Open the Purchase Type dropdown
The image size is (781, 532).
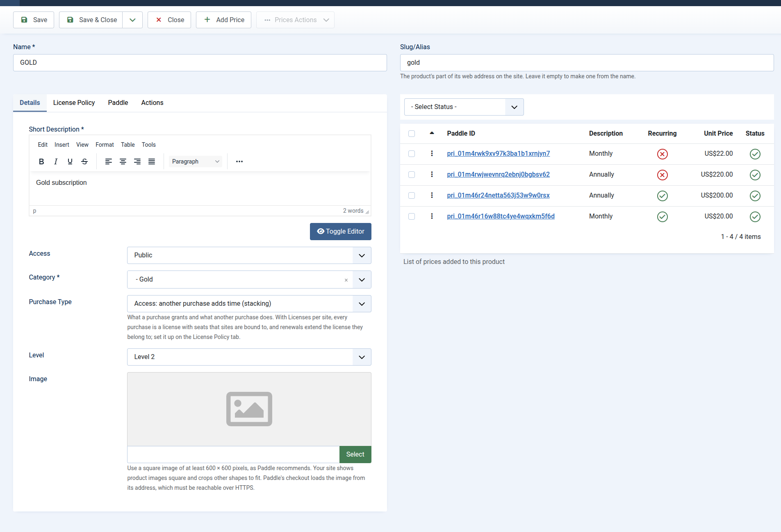pyautogui.click(x=249, y=304)
